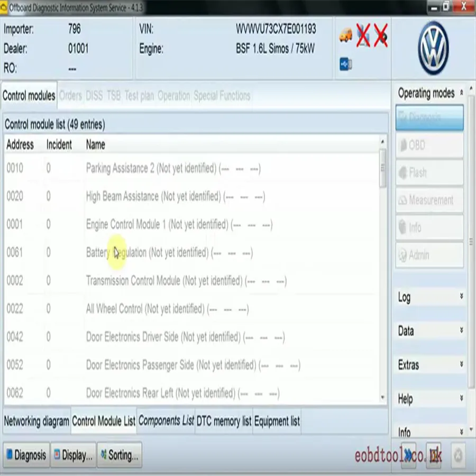Select Diagnosis operating mode
Image resolution: width=476 pixels, height=476 pixels.
tap(429, 118)
